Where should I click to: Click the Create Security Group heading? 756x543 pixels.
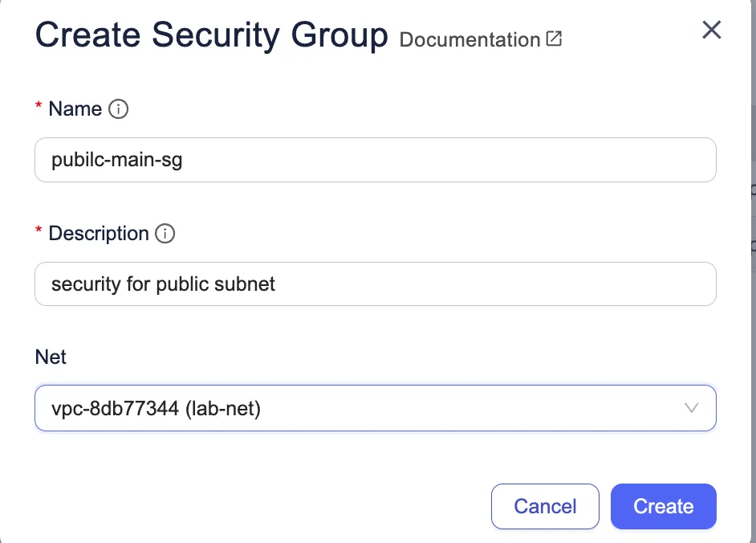point(211,35)
